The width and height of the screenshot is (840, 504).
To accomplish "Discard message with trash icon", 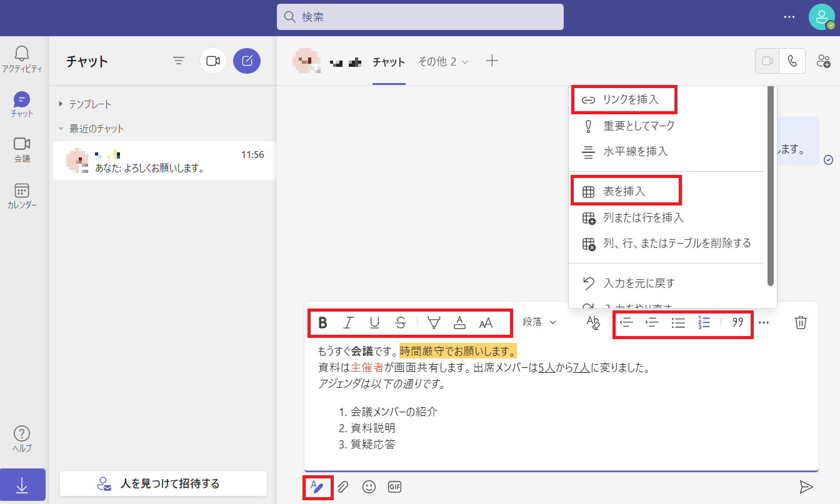I will pos(801,323).
